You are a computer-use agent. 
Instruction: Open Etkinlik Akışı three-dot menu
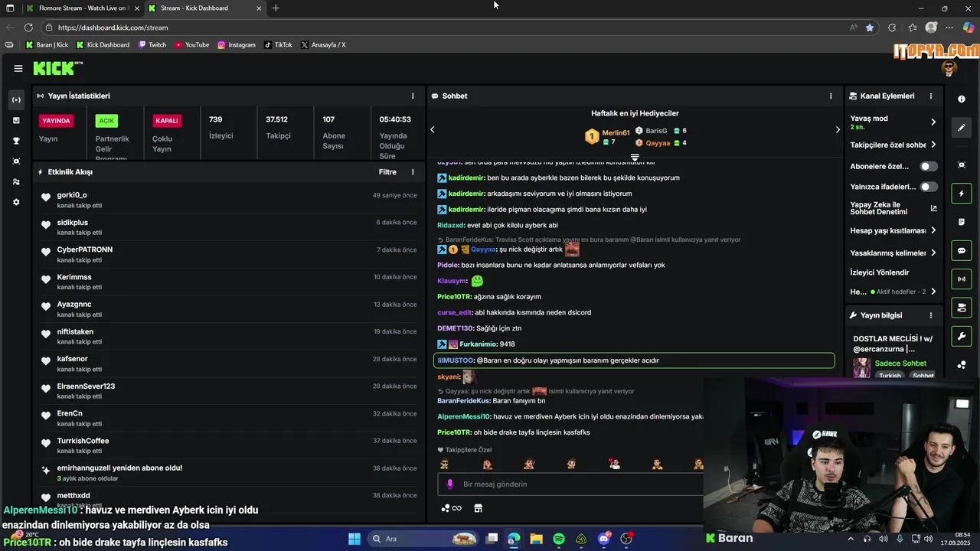tap(413, 172)
